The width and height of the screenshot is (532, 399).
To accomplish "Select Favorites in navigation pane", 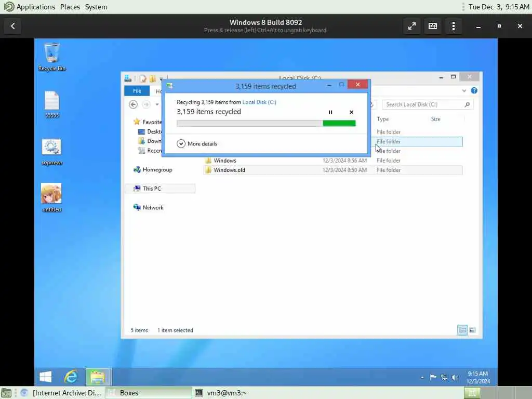I will point(148,122).
